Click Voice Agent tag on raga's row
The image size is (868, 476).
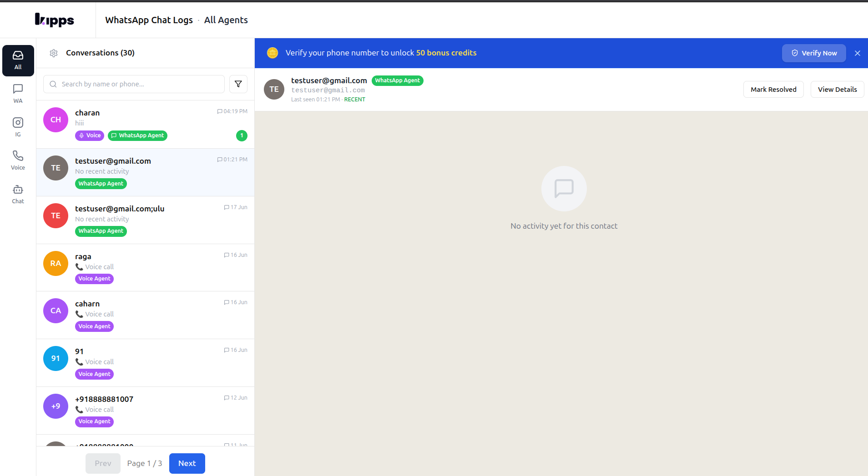[x=94, y=279]
